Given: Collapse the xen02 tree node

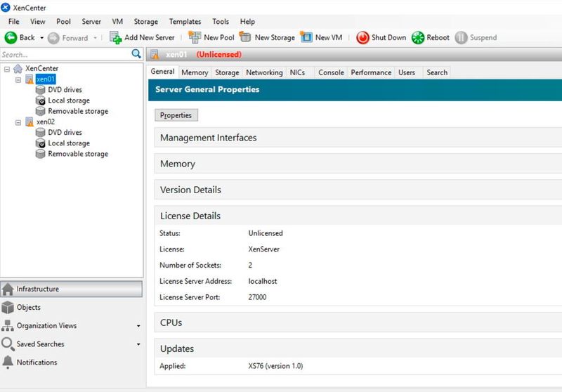Looking at the screenshot, I should (x=18, y=123).
